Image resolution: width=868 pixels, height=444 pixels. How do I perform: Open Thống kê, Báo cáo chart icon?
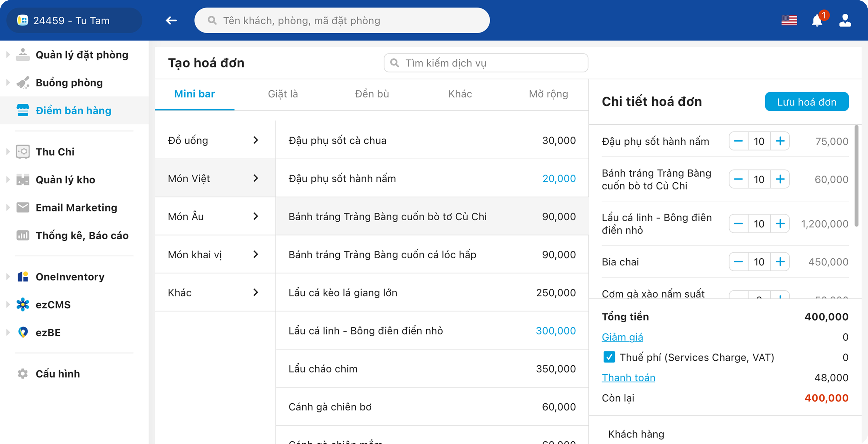click(x=23, y=236)
